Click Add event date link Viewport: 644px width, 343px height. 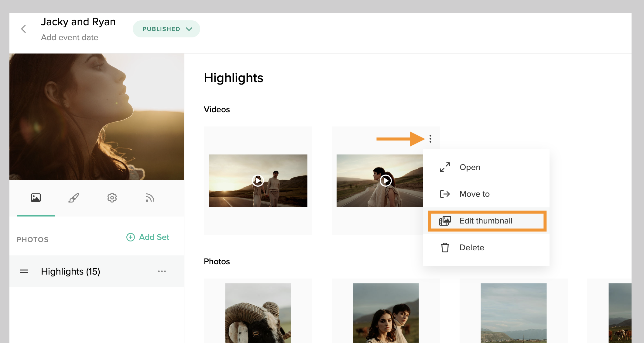click(70, 37)
